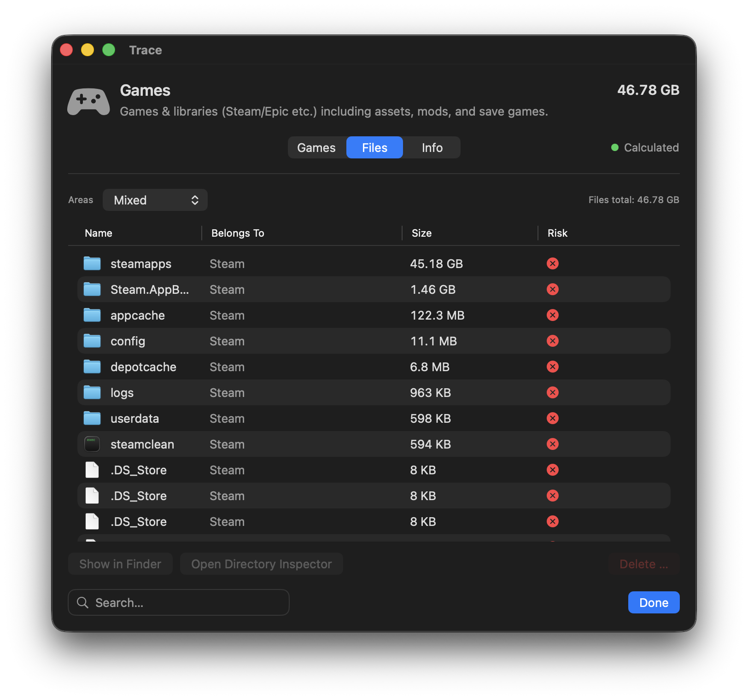This screenshot has width=748, height=700.
Task: Select the Files tab
Action: click(x=374, y=147)
